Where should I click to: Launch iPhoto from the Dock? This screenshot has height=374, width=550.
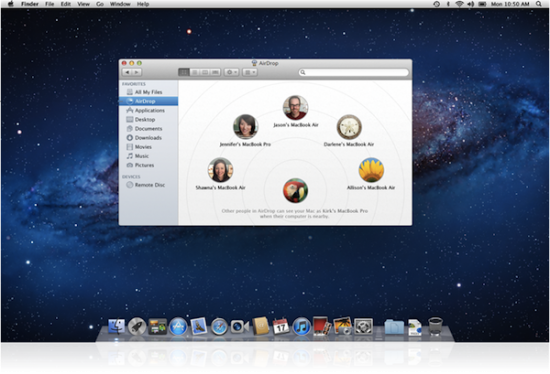tap(343, 326)
